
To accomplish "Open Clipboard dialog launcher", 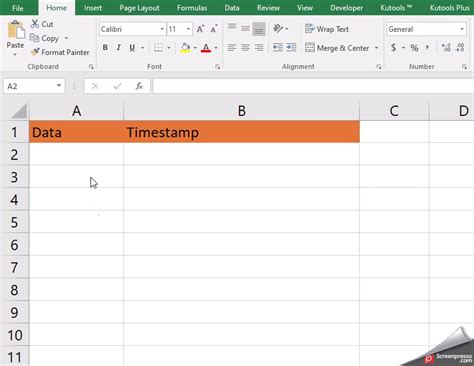I will [91, 67].
